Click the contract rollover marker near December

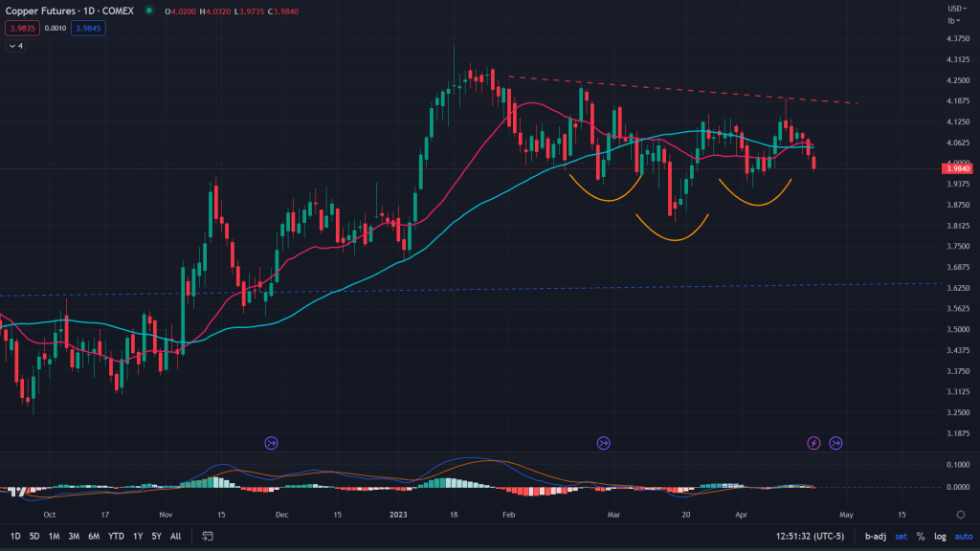(x=271, y=443)
